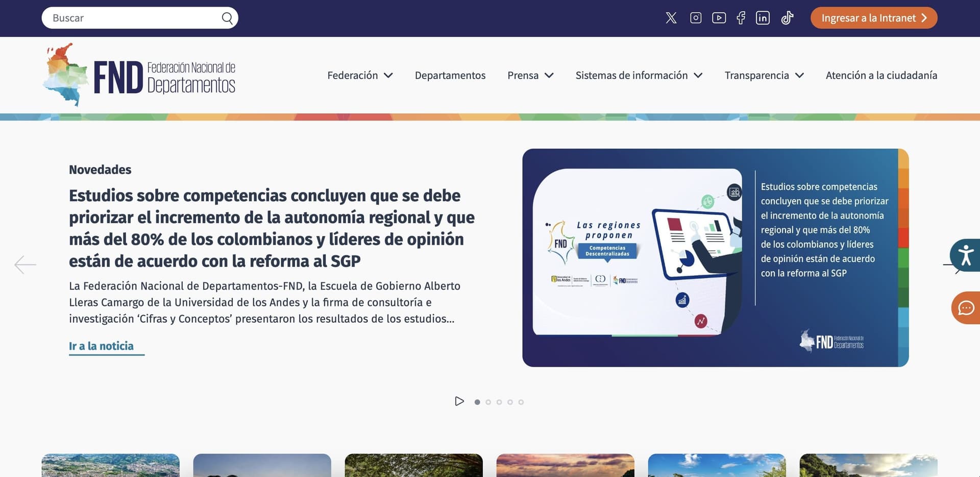
Task: Open Atención a la ciudadanía page
Action: pyautogui.click(x=881, y=75)
